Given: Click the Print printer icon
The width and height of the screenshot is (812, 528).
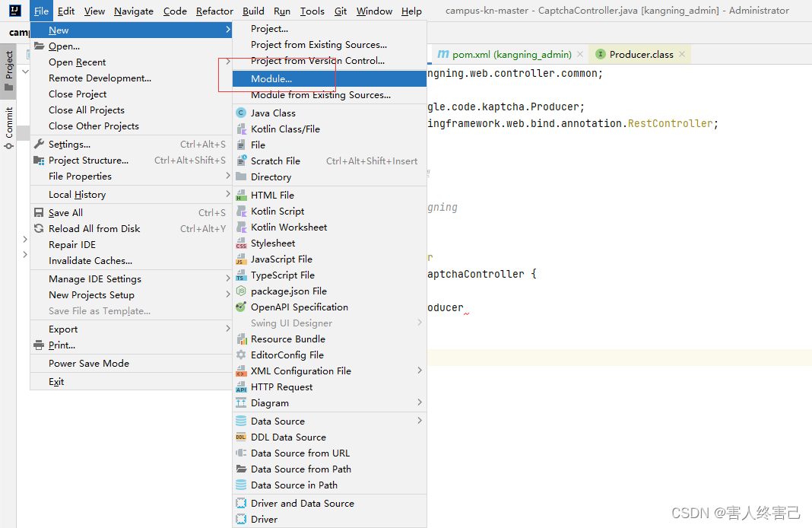Looking at the screenshot, I should pos(39,345).
